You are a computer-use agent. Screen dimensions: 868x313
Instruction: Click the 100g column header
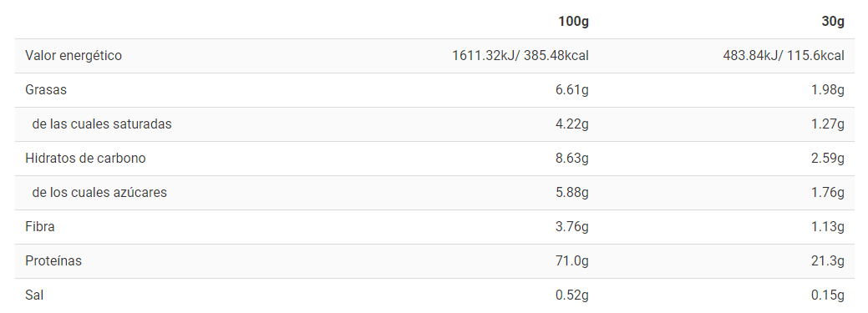tap(573, 23)
